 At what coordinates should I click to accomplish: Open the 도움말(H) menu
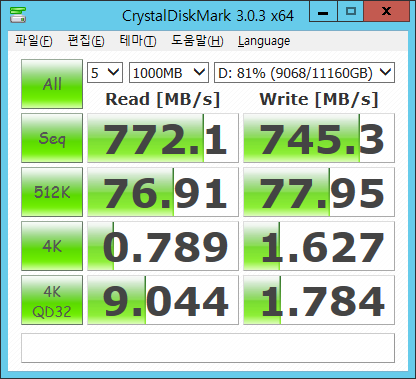click(x=197, y=41)
